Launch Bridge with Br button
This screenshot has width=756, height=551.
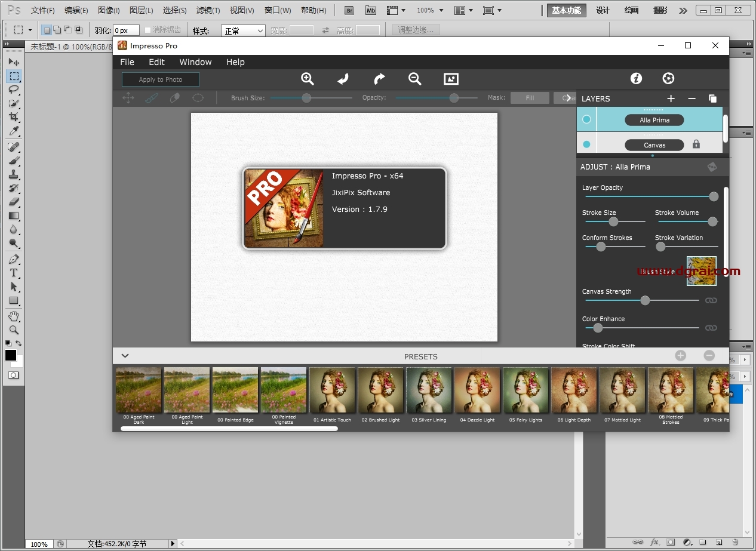point(349,10)
